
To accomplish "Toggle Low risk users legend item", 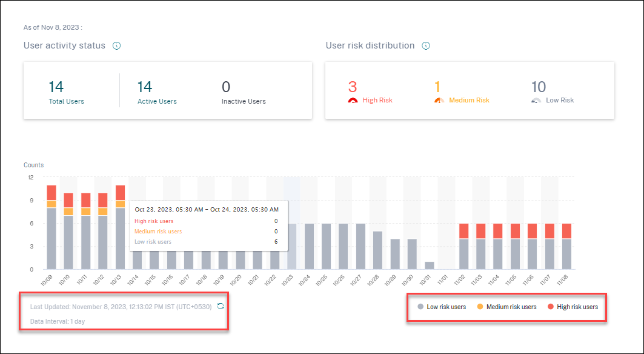I will (442, 307).
